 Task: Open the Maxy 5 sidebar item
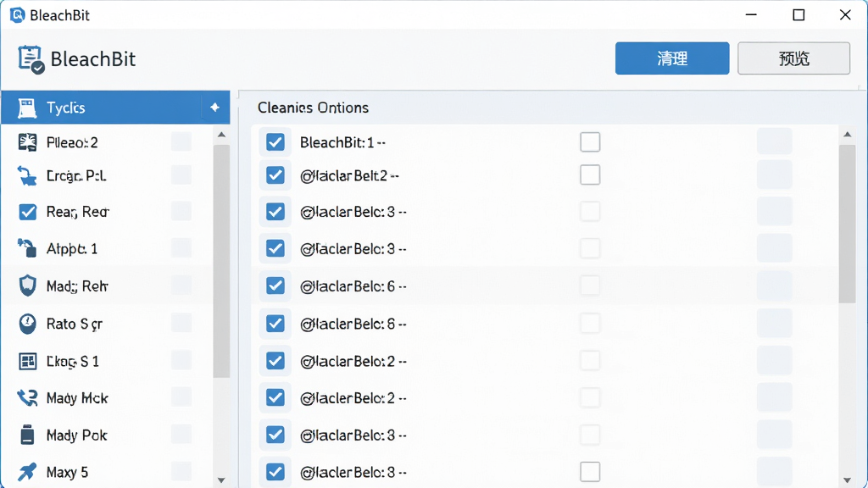107,472
